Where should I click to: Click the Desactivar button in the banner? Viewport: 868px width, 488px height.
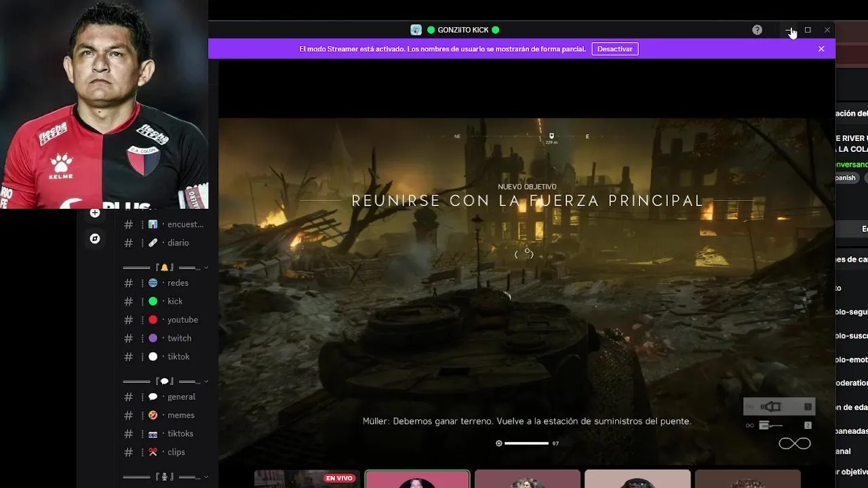point(615,49)
